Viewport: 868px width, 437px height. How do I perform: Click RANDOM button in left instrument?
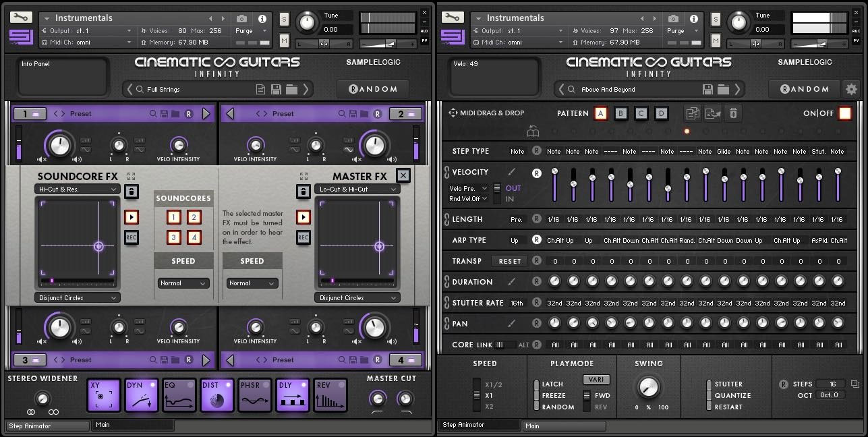373,89
